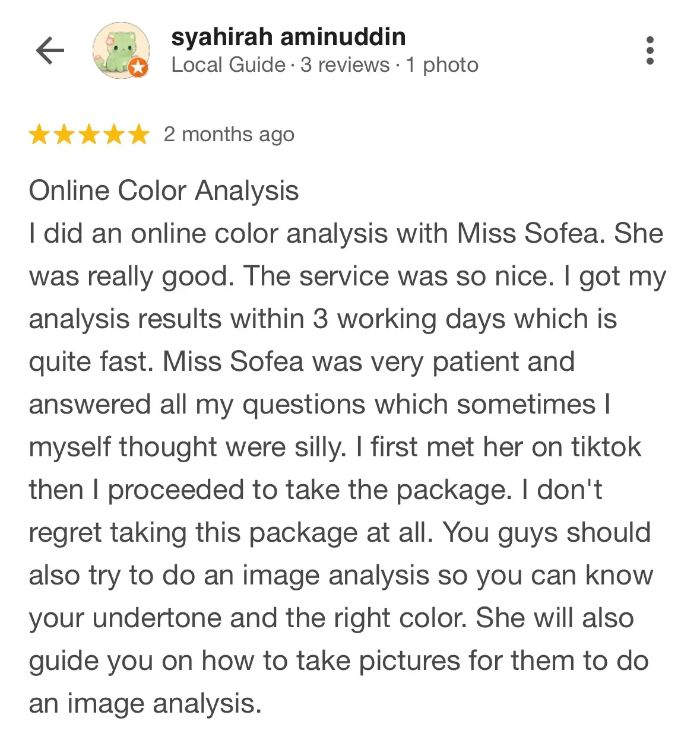
Task: View the reviewer's 3 reviews
Action: [x=344, y=65]
